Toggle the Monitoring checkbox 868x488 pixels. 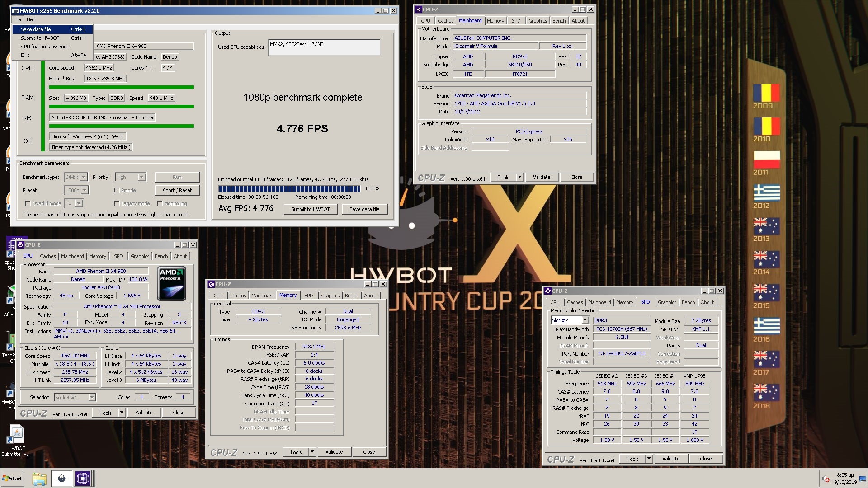click(160, 203)
